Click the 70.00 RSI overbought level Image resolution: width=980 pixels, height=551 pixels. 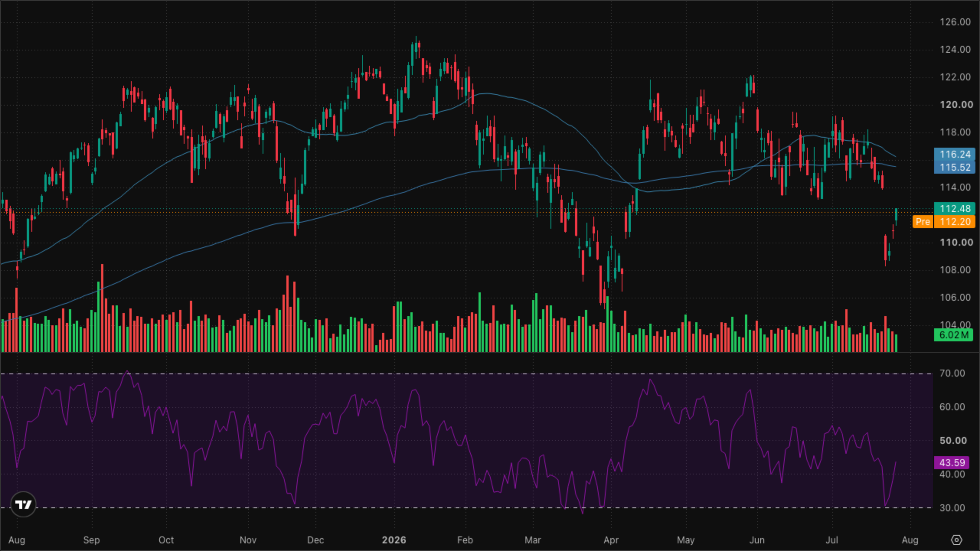pos(952,373)
